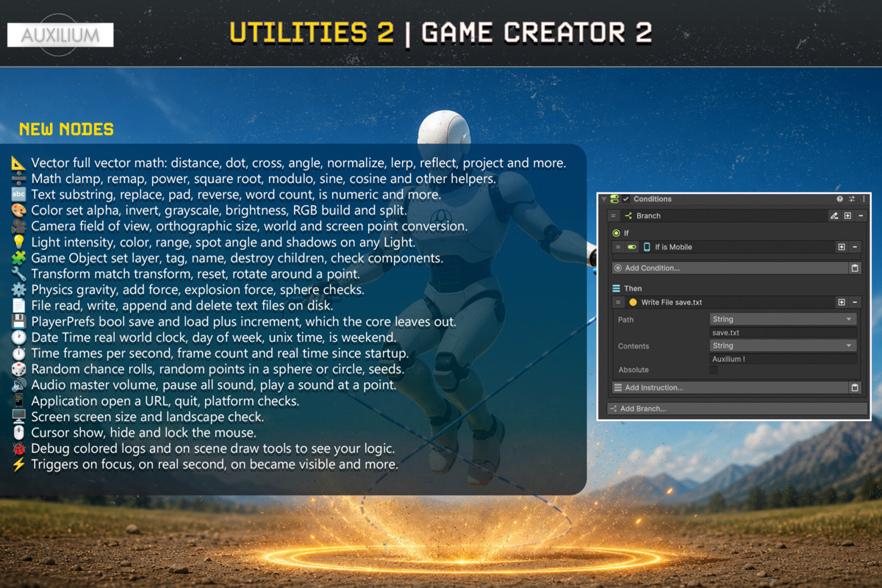Toggle the If is Mobile condition switch
The image size is (882, 588).
click(x=632, y=247)
